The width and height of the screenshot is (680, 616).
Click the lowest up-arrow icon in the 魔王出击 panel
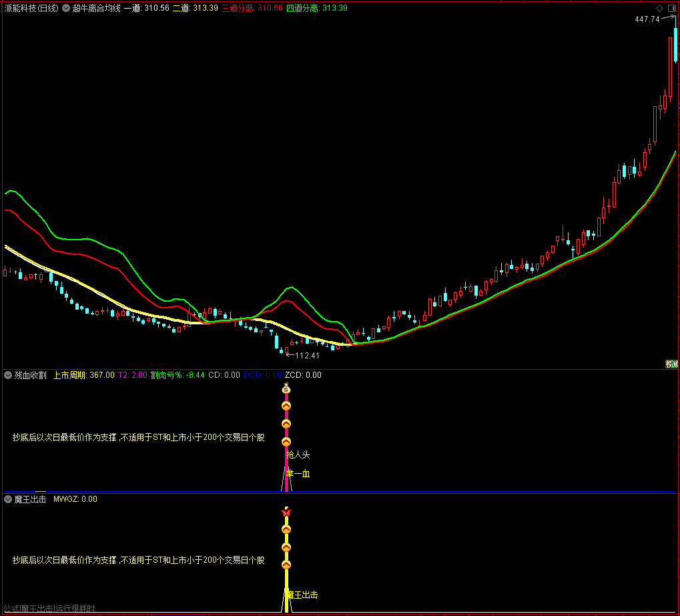[286, 565]
